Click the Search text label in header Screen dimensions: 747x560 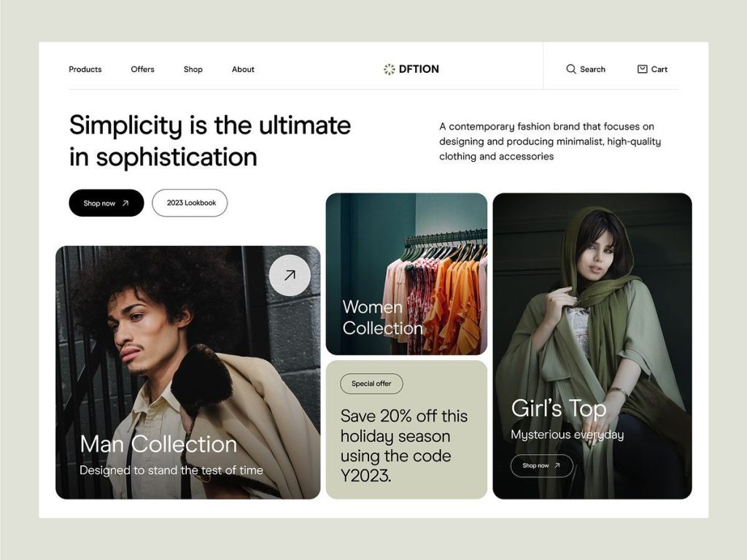click(x=592, y=69)
